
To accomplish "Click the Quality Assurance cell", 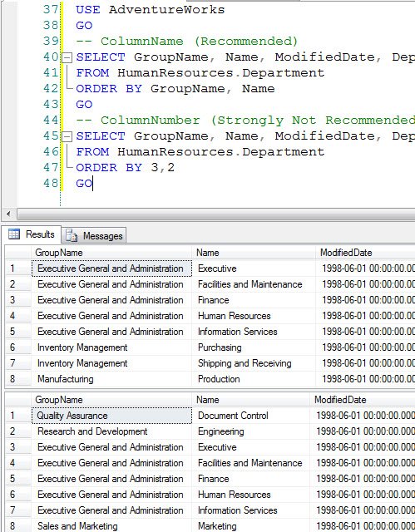I will (x=111, y=416).
